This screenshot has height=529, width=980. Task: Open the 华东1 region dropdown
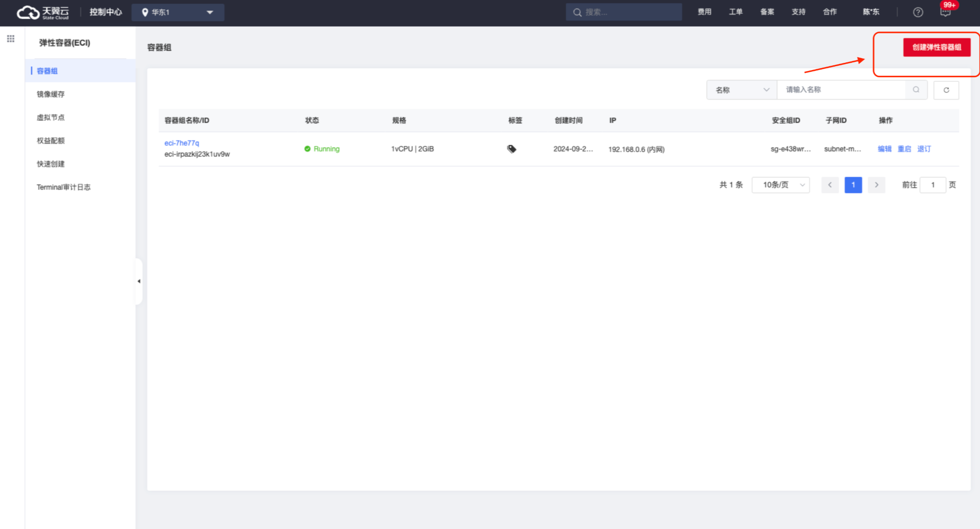tap(178, 12)
